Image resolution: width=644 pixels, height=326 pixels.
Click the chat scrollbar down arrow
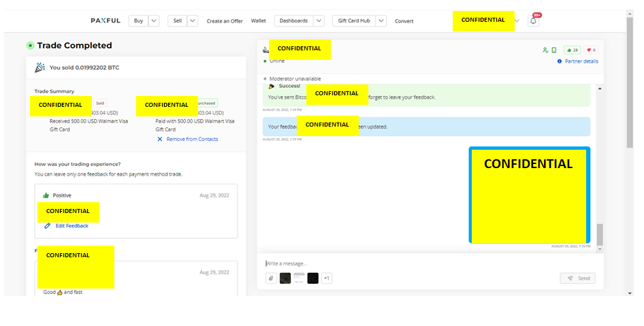(x=600, y=249)
